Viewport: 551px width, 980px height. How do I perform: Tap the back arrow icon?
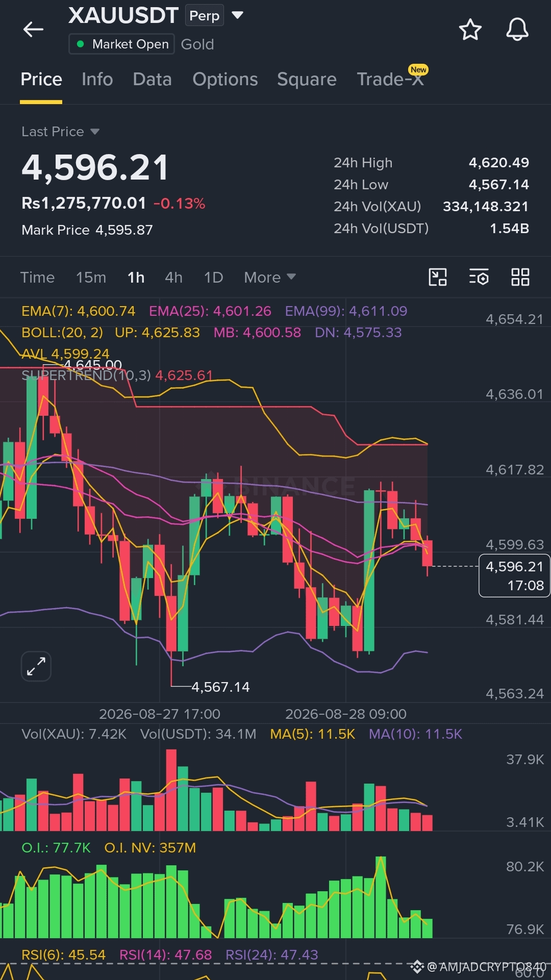pos(34,30)
